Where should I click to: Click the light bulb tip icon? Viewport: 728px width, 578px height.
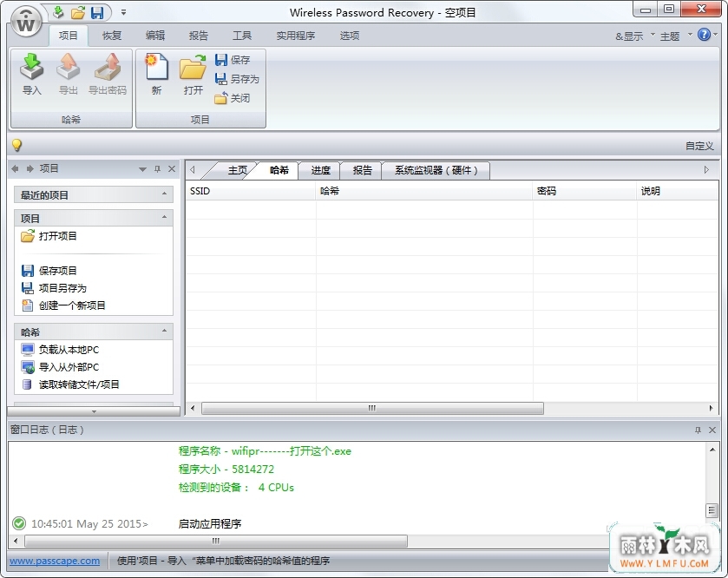(x=16, y=145)
